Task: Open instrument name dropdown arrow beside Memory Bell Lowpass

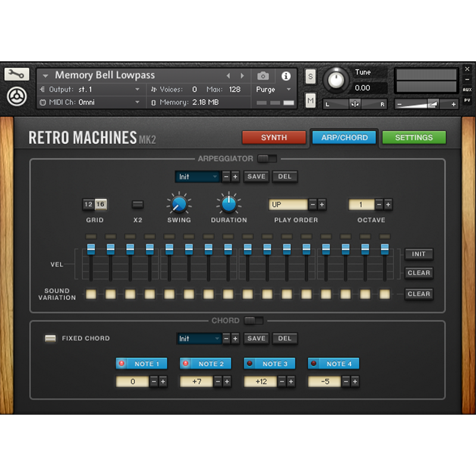Action: (45, 76)
